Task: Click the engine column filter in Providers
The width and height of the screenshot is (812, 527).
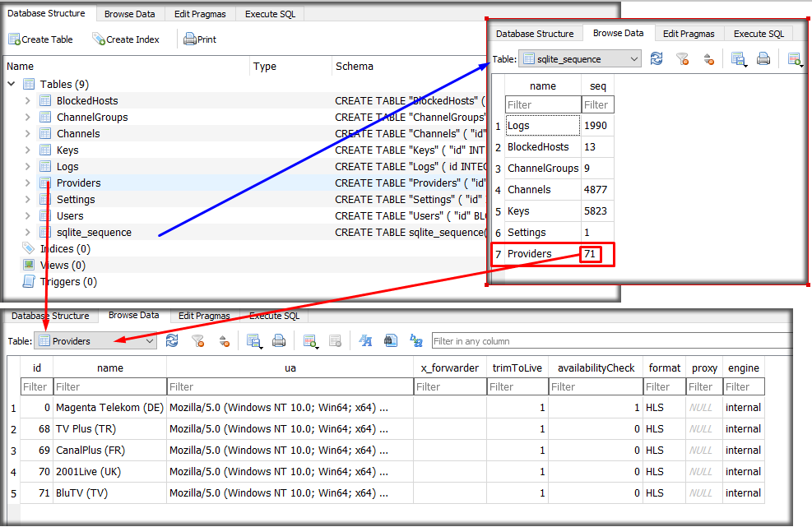Action: 744,386
